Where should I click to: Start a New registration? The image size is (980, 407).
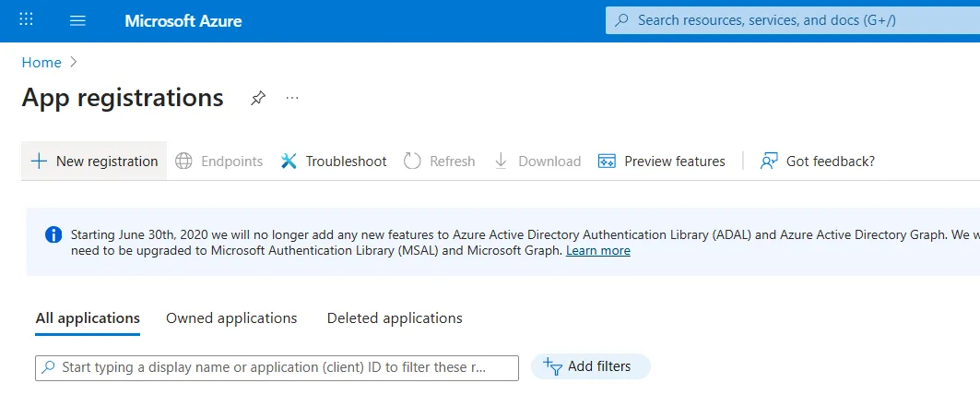click(x=94, y=162)
